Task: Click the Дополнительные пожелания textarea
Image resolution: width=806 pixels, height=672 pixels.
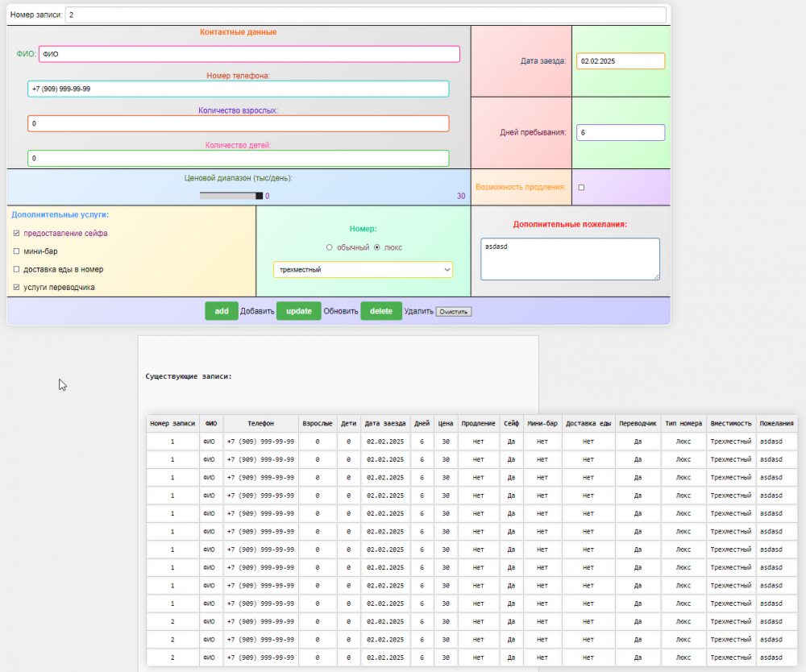Action: (x=569, y=259)
